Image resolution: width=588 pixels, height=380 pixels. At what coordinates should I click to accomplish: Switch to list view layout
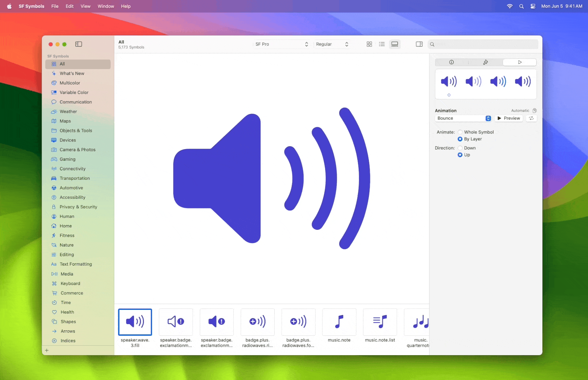pos(382,44)
